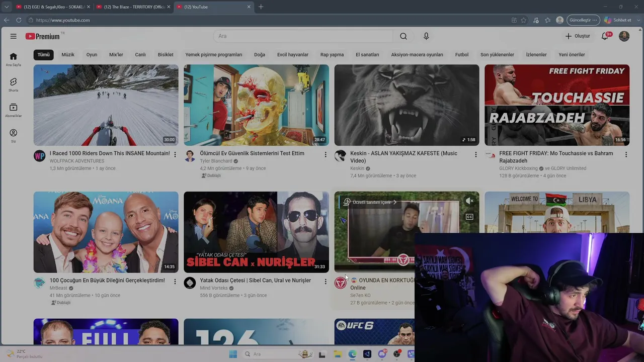Screen dimensions: 644x362
Task: Open Se7en KO channel avatar
Action: (x=340, y=283)
